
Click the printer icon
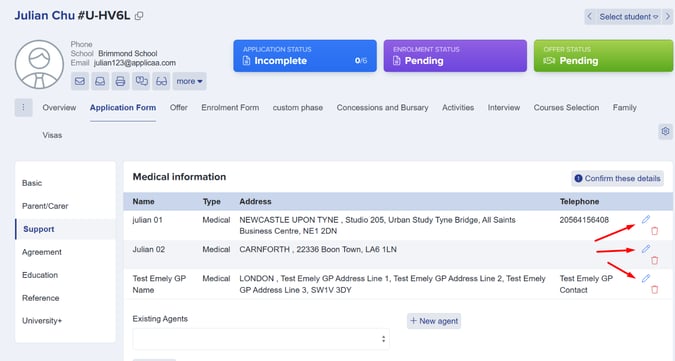pyautogui.click(x=120, y=81)
